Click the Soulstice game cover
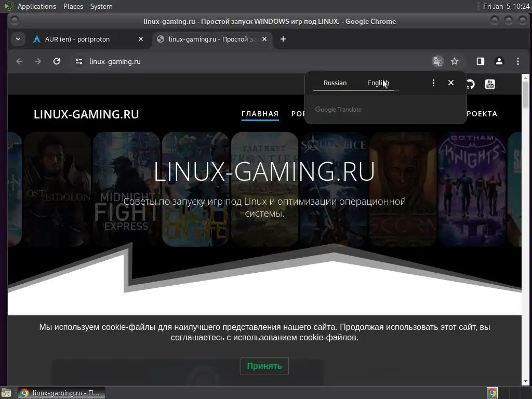532x399 pixels. (x=334, y=189)
